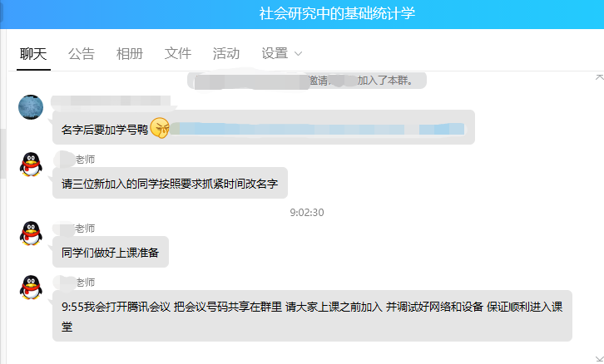Click the scroll down arrow of chat

click(599, 360)
